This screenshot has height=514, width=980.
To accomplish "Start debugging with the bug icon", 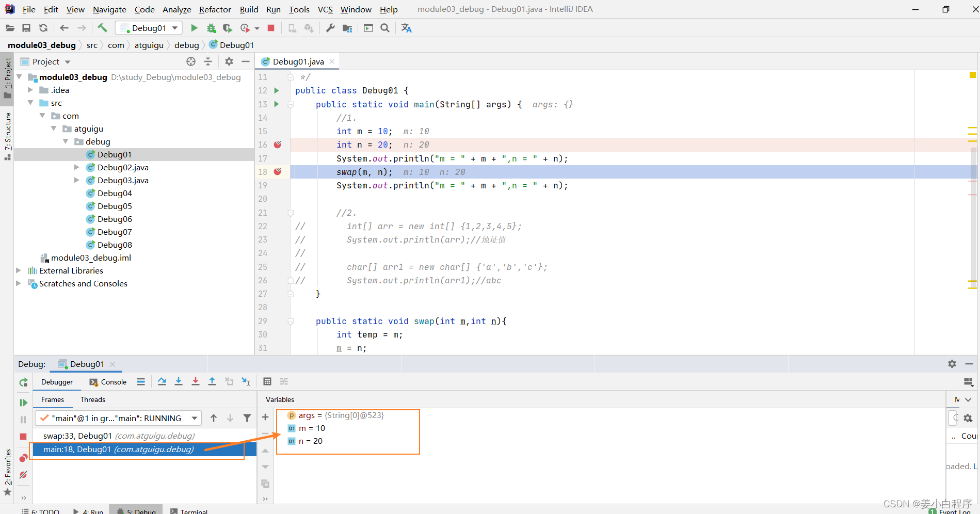I will pyautogui.click(x=211, y=28).
